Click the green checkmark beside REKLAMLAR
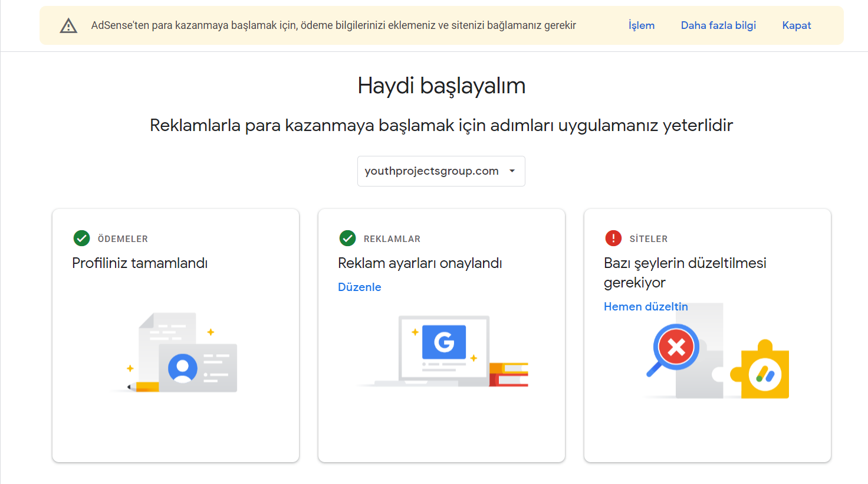 (x=347, y=238)
